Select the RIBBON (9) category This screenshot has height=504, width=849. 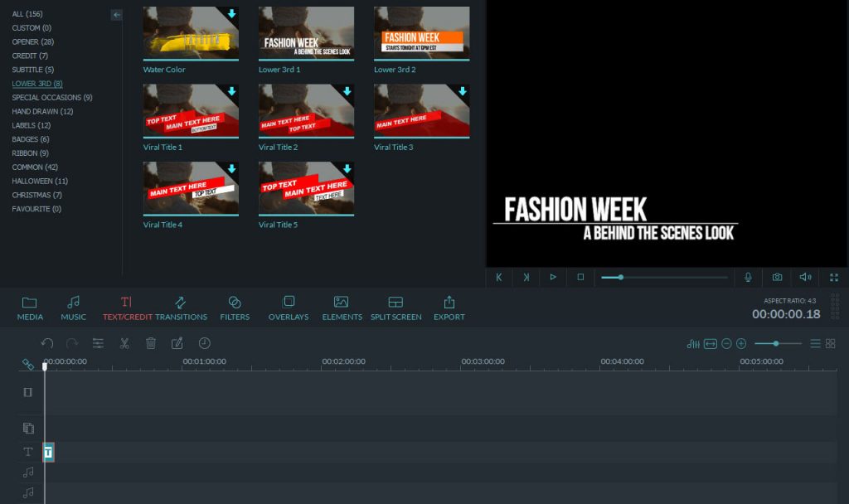[x=30, y=153]
